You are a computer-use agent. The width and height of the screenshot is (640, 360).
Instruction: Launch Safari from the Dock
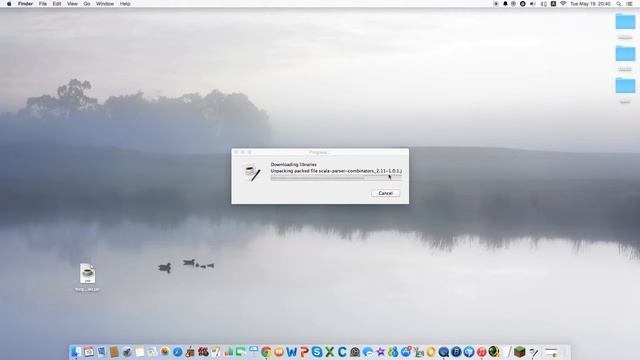point(178,351)
